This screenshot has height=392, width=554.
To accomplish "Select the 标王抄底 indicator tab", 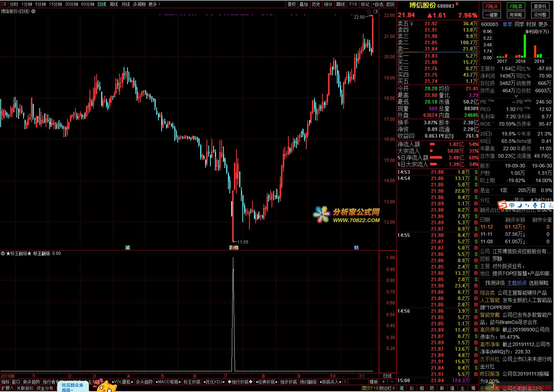I will pos(192,382).
